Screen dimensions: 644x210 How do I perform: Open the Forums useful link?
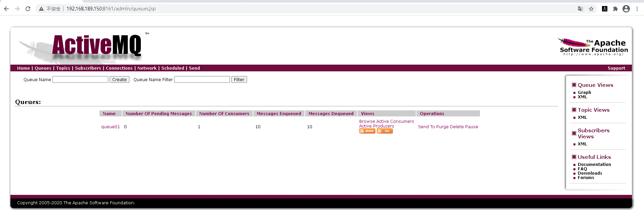click(x=586, y=178)
